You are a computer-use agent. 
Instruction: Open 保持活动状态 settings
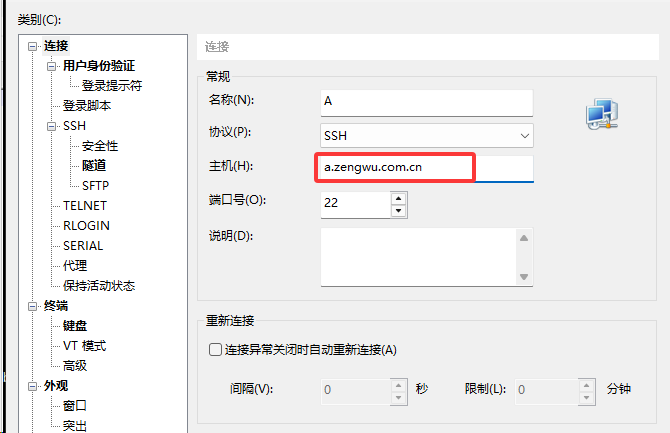(99, 286)
